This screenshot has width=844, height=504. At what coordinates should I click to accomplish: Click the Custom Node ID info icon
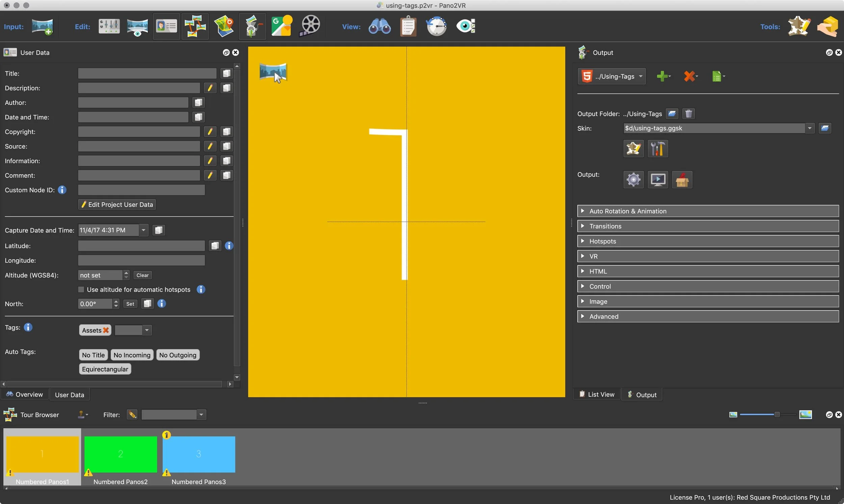tap(62, 190)
